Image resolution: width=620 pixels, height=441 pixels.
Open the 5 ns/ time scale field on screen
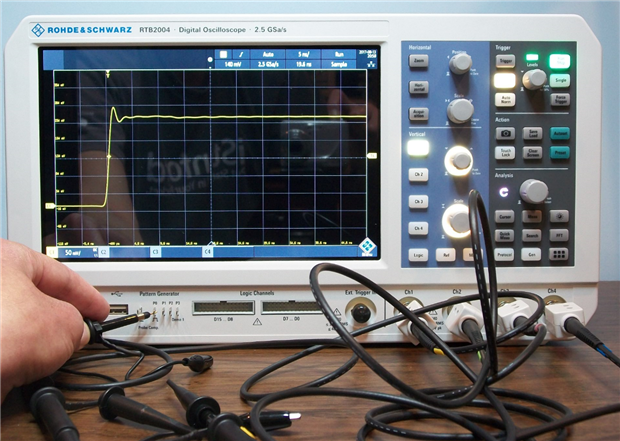[x=303, y=55]
